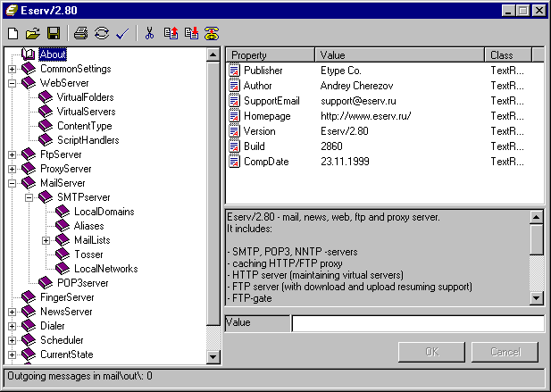Click the Property column header

pos(271,55)
